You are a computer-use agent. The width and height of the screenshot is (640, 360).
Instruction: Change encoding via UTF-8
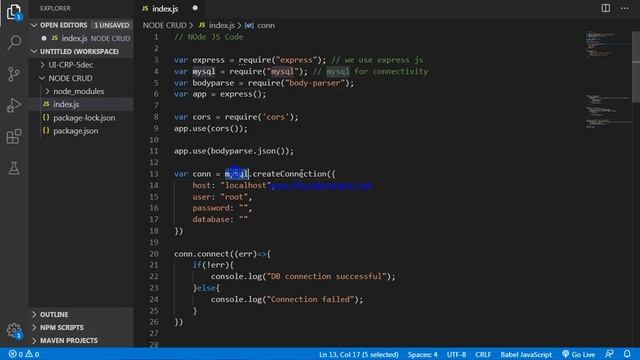(x=456, y=354)
